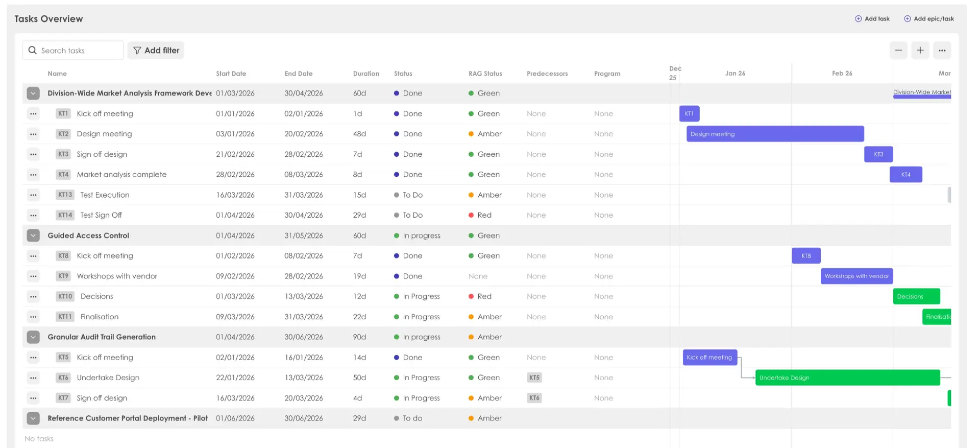Zoom in the Gantt timeline with plus
The width and height of the screenshot is (980, 448).
click(920, 50)
